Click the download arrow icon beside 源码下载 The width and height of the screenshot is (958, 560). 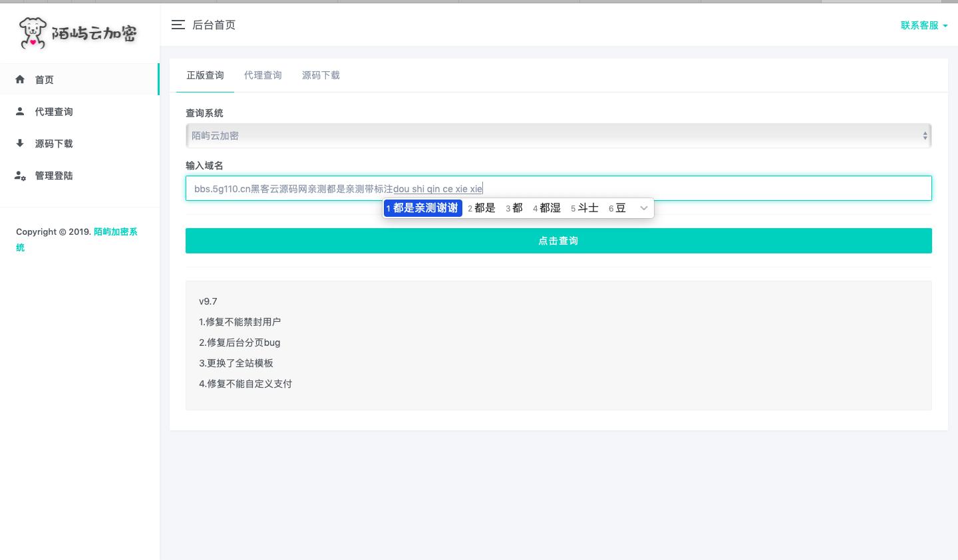point(20,144)
